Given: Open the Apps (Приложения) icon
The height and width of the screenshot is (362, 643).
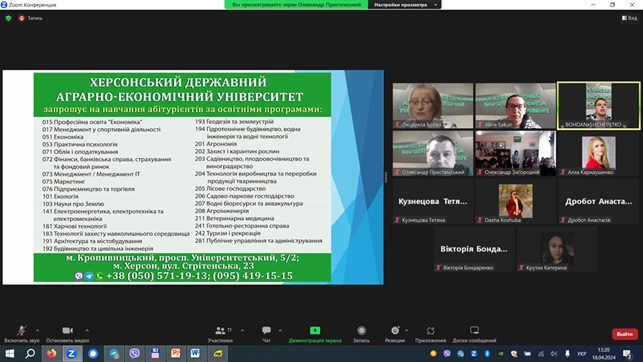Looking at the screenshot, I should coord(430,330).
